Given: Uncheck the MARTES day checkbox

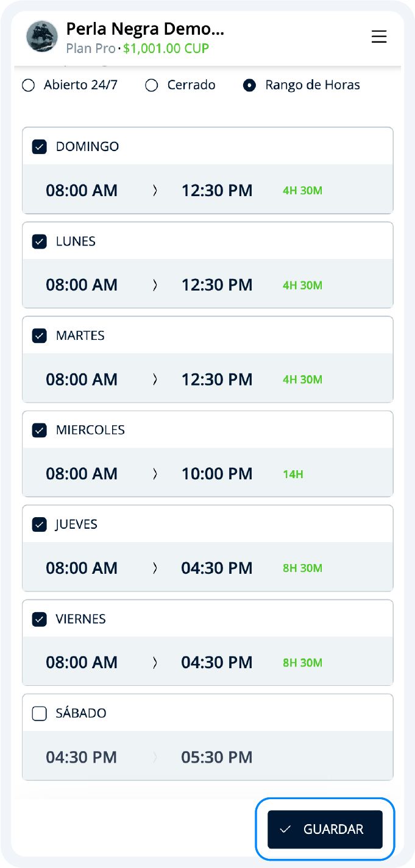Looking at the screenshot, I should click(38, 335).
